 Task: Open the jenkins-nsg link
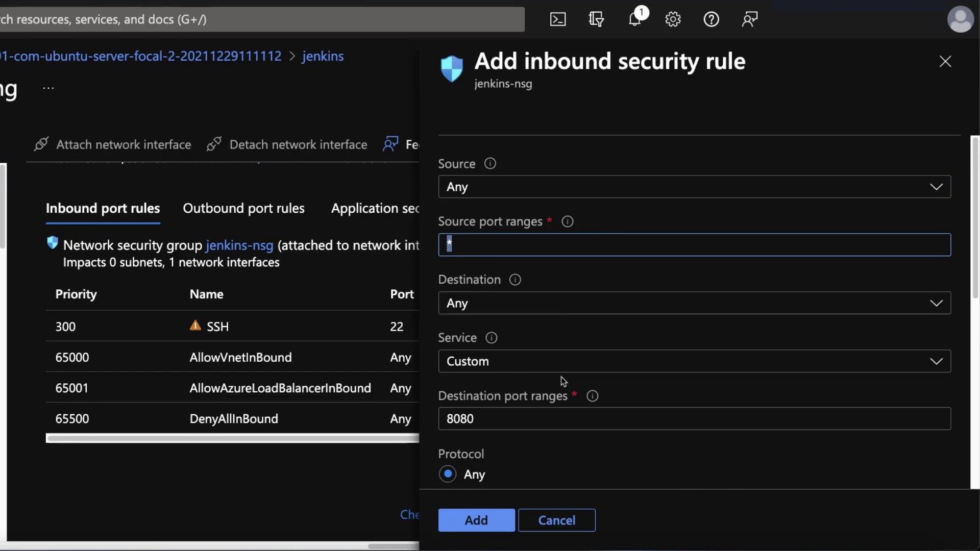(239, 245)
